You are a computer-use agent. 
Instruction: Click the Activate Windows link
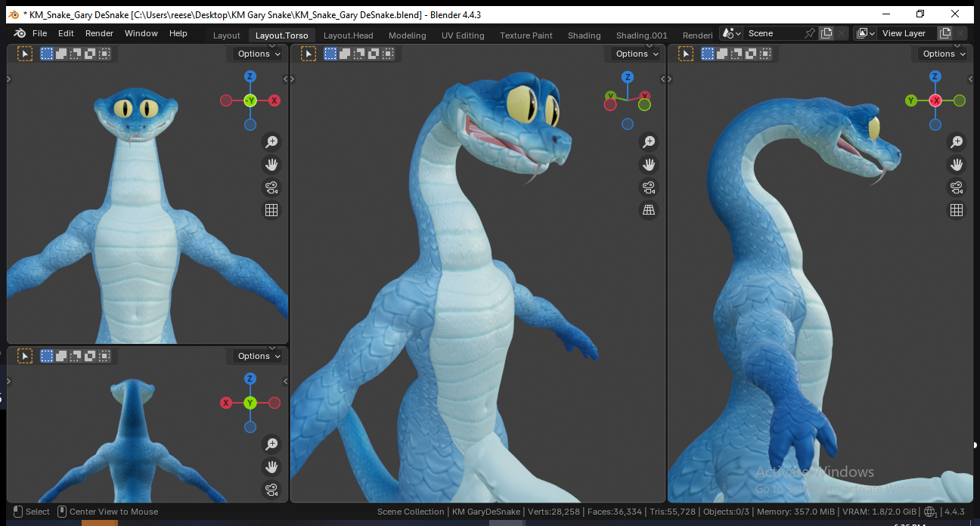point(816,472)
